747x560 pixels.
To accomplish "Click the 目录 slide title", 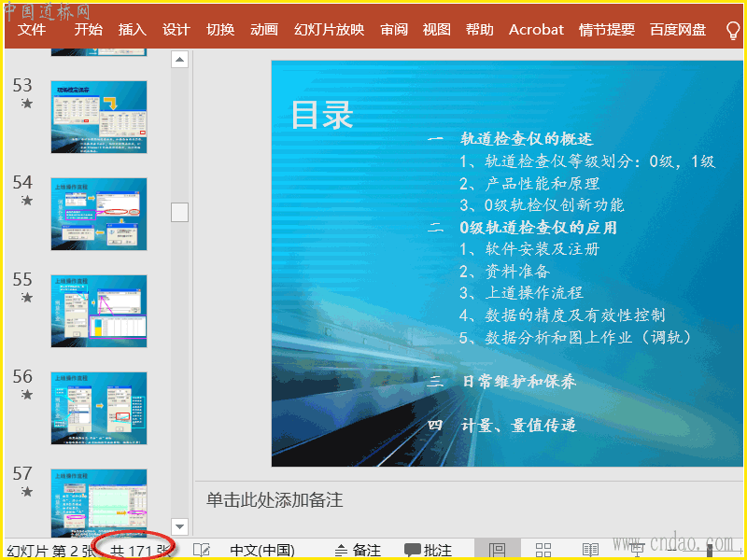I will pyautogui.click(x=322, y=115).
